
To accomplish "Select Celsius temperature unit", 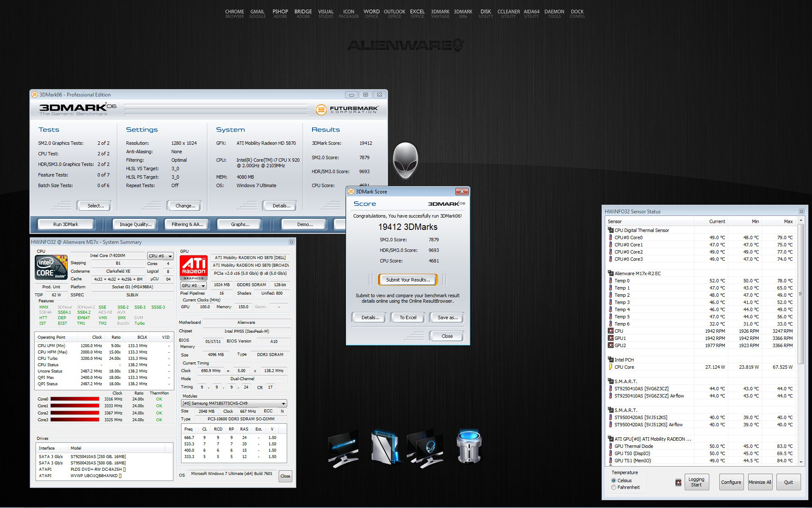I will (614, 480).
